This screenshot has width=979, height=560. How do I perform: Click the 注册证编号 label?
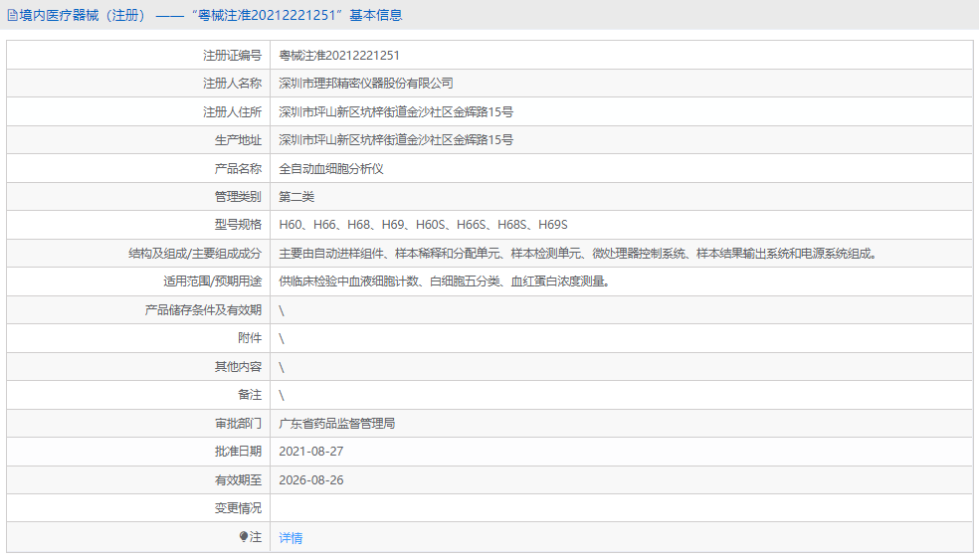pyautogui.click(x=232, y=55)
